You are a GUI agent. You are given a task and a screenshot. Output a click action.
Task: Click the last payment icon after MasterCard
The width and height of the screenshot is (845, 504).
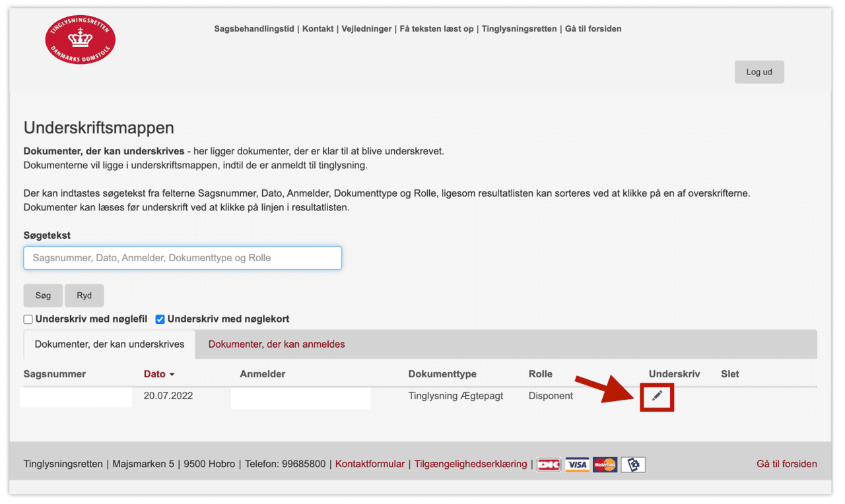(633, 464)
